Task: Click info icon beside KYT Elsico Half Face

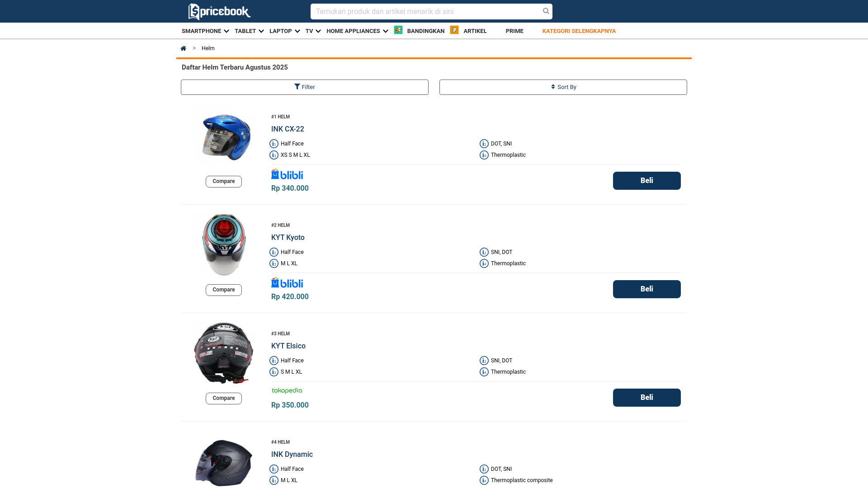Action: tap(274, 361)
